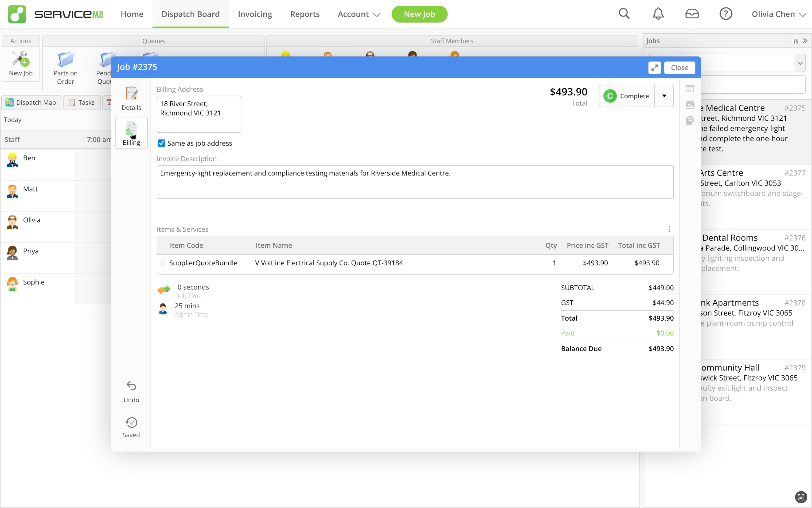Screen dimensions: 812x508
Task: Click the Voltline Quote QT-39184 item name
Action: [329, 263]
